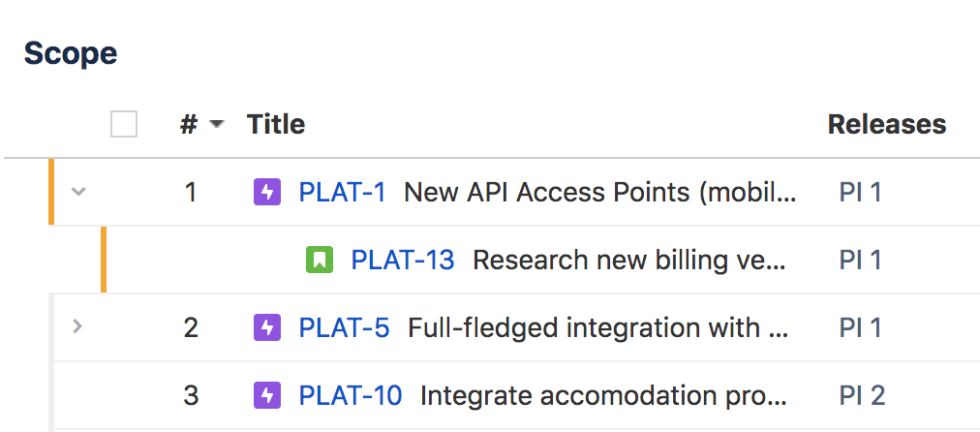Screen dimensions: 980x432
Task: Click the purple epic icon for PLAT-5
Action: [x=267, y=327]
